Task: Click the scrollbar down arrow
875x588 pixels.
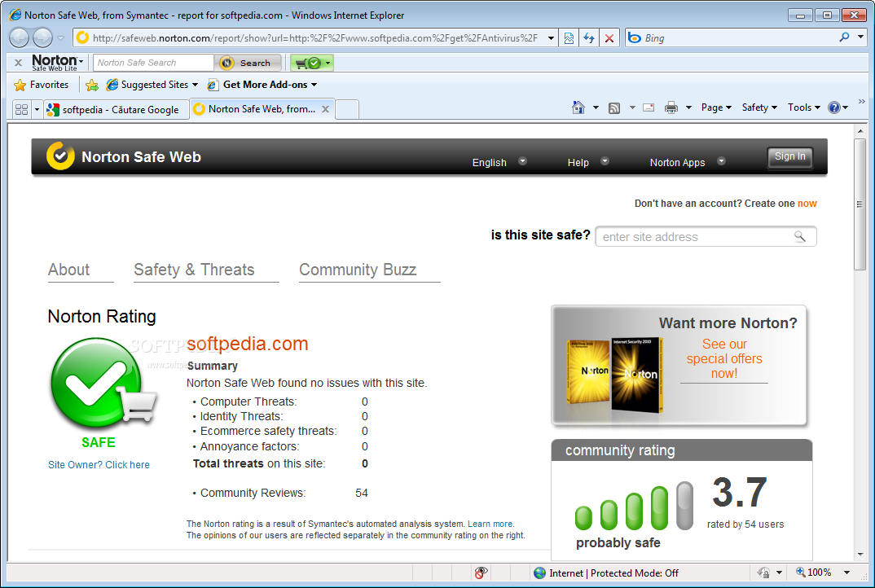Action: 860,555
